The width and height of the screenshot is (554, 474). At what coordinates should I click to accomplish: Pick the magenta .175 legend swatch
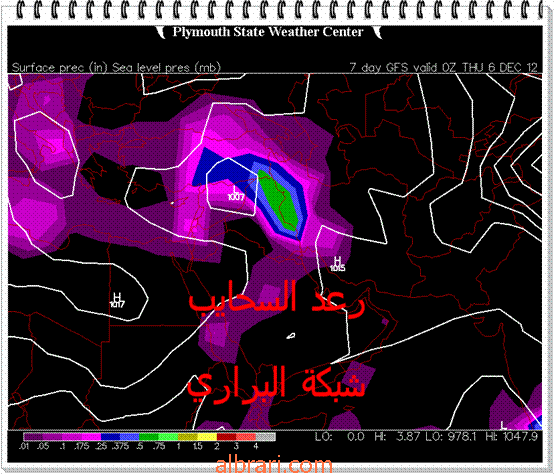tap(91, 437)
